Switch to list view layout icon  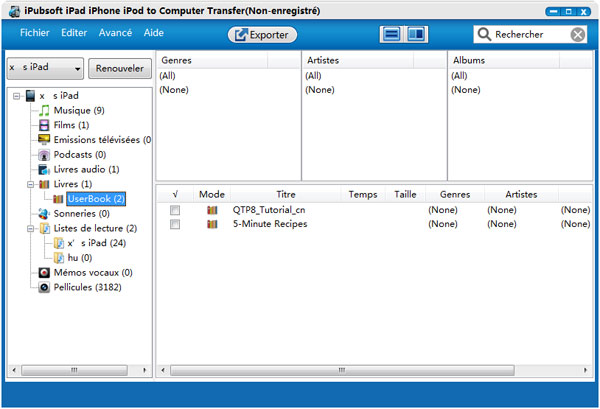391,34
